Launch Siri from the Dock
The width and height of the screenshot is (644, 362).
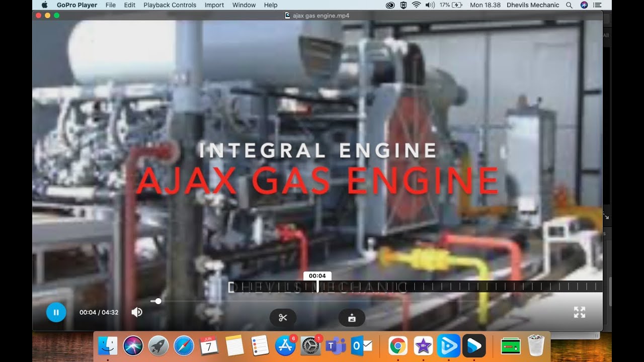click(x=133, y=346)
